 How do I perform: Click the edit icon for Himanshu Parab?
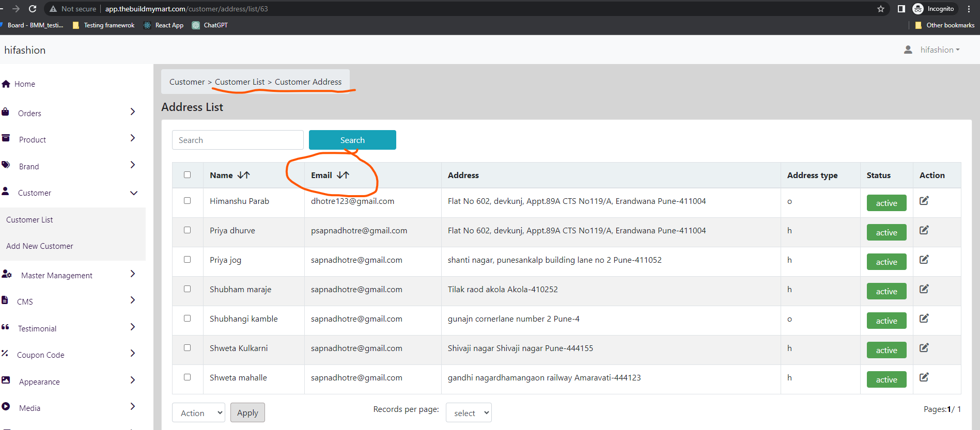point(924,201)
